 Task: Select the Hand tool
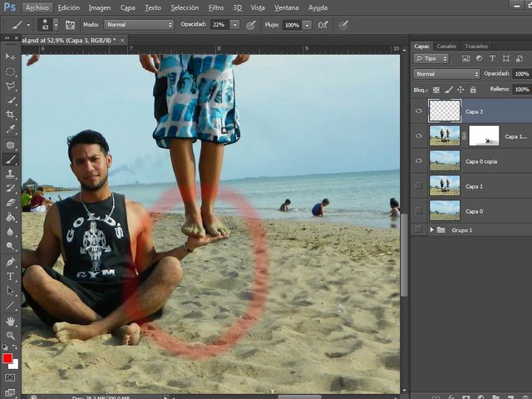10,321
